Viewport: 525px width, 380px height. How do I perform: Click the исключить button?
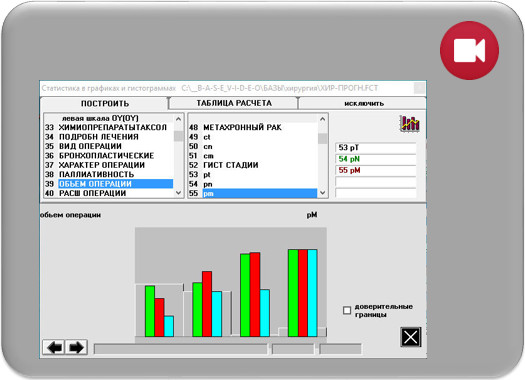(x=363, y=103)
